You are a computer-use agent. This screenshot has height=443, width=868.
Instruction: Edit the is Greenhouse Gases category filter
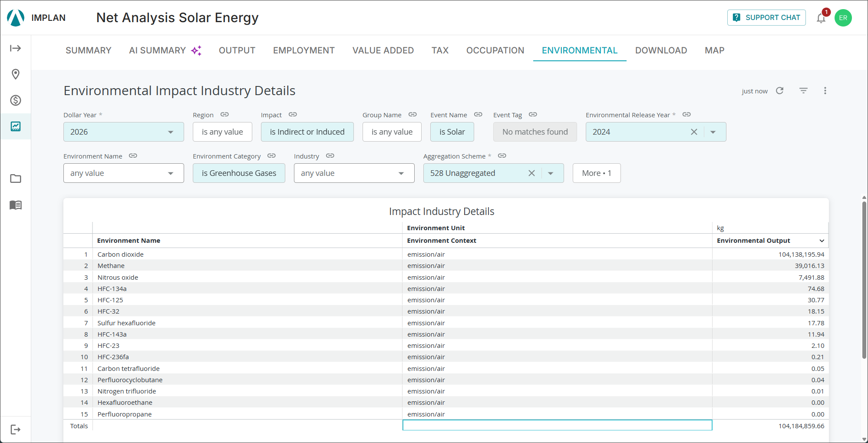click(x=239, y=173)
